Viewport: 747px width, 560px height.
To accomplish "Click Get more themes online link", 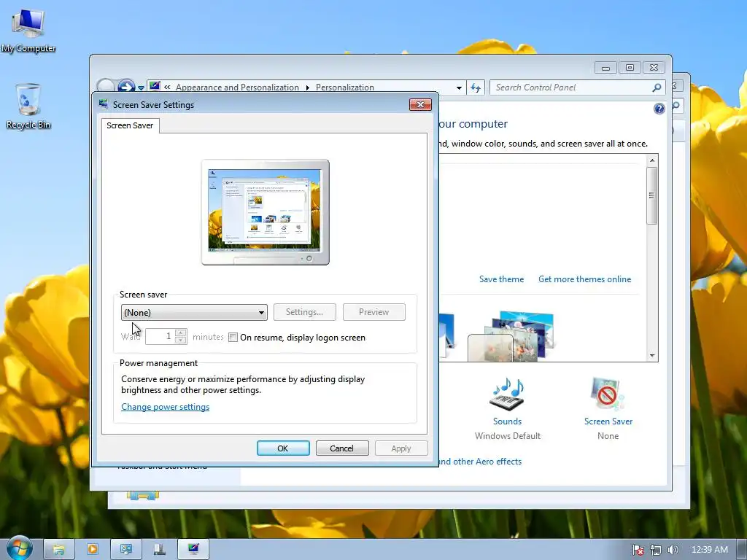I will [x=584, y=279].
